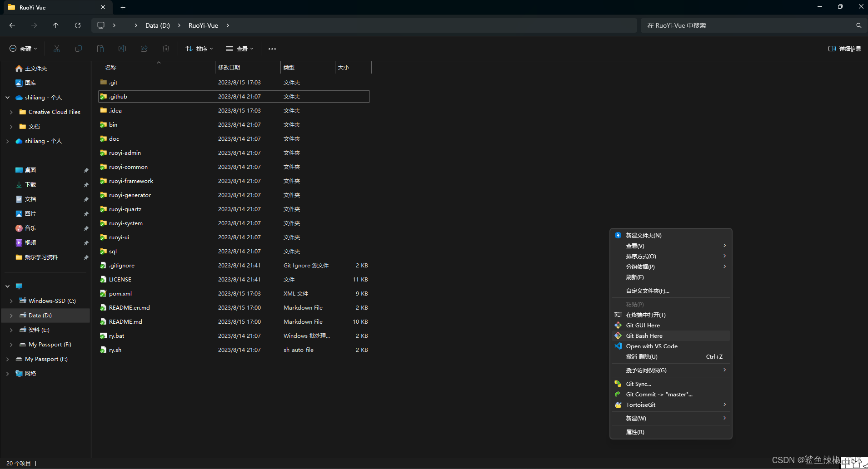The height and width of the screenshot is (469, 868).
Task: Select Git GUI Here from the context menu
Action: [x=671, y=325]
